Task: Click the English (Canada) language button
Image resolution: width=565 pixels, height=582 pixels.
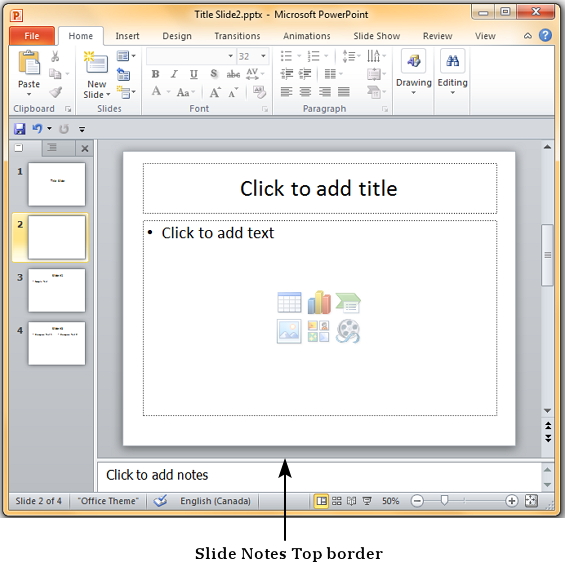Action: 215,501
